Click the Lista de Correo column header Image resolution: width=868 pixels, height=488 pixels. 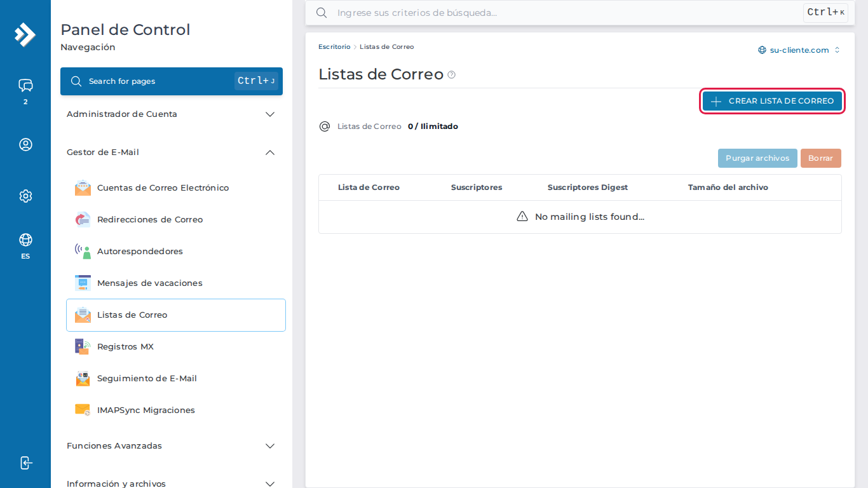pos(369,187)
